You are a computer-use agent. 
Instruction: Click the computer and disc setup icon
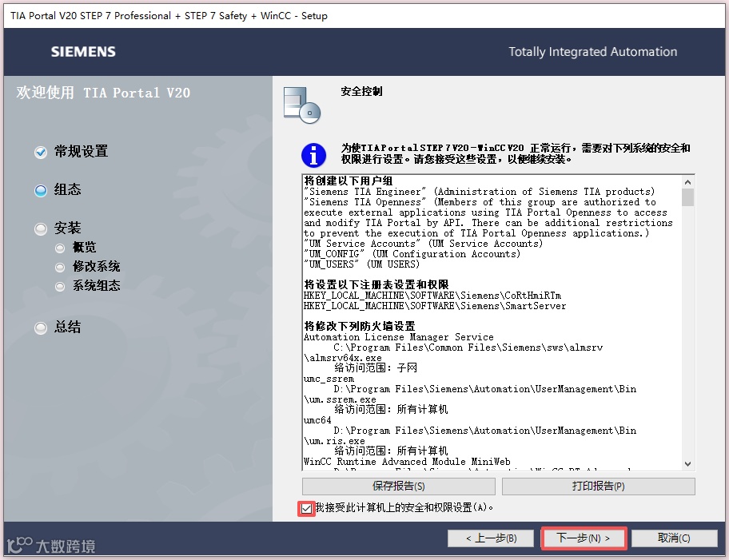click(302, 105)
